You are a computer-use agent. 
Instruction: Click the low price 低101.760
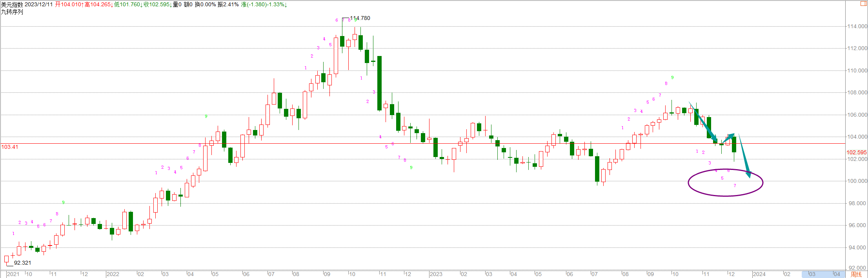pyautogui.click(x=127, y=4)
